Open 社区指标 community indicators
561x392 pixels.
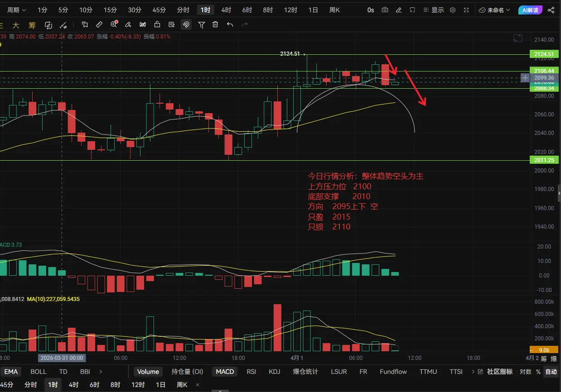(496, 372)
